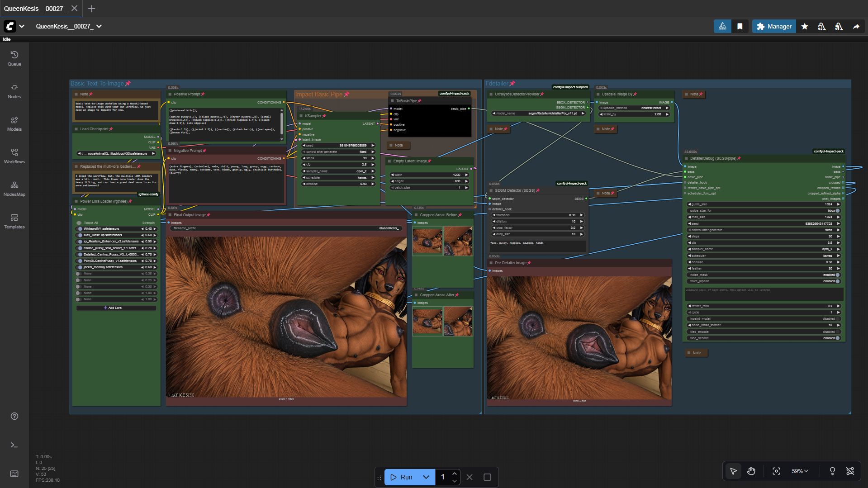The width and height of the screenshot is (868, 488).
Task: Open the Models sidebar panel
Action: tap(14, 123)
